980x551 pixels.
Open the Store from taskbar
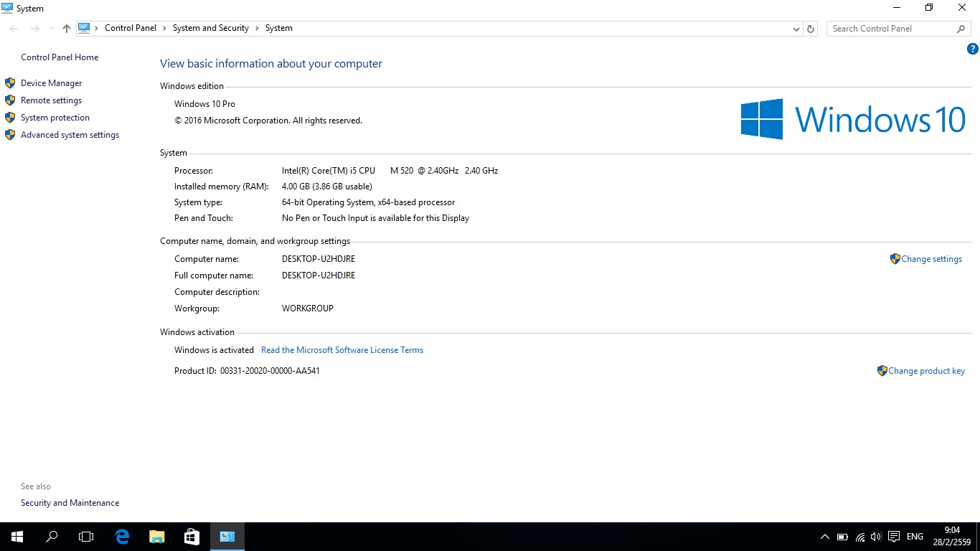click(x=192, y=537)
